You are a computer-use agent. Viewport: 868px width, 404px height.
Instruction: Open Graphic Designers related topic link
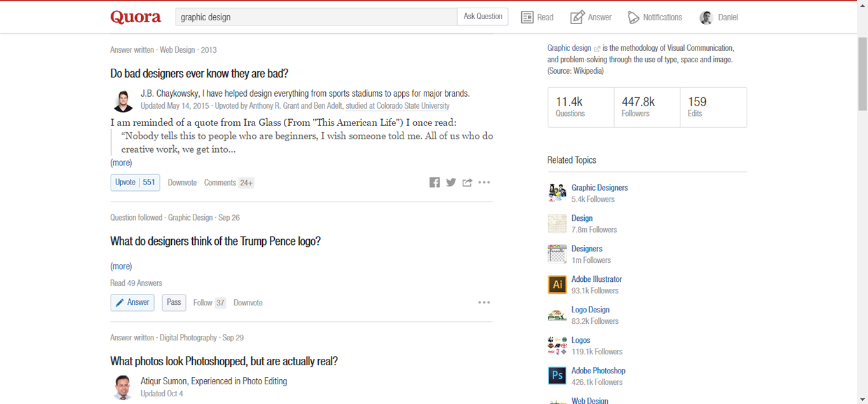pos(599,188)
